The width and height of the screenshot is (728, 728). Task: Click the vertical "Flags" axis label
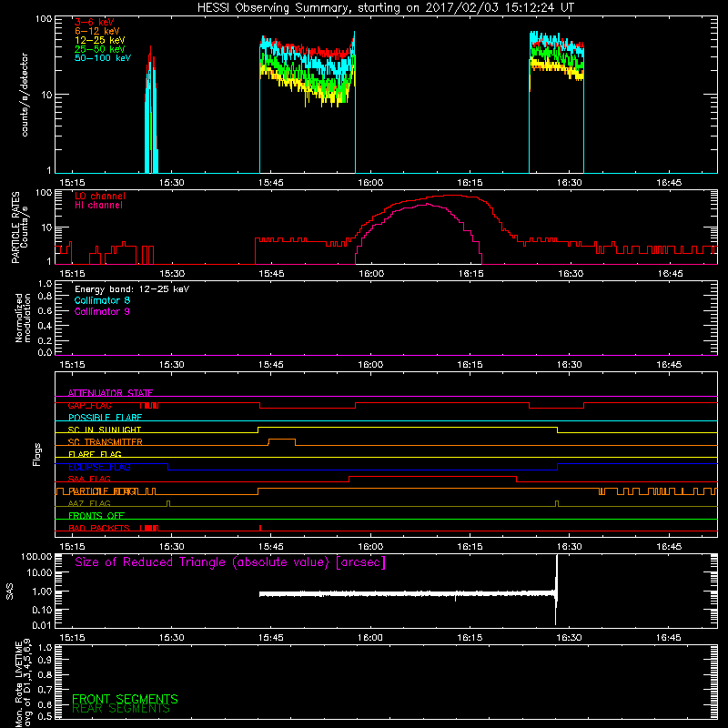(37, 454)
